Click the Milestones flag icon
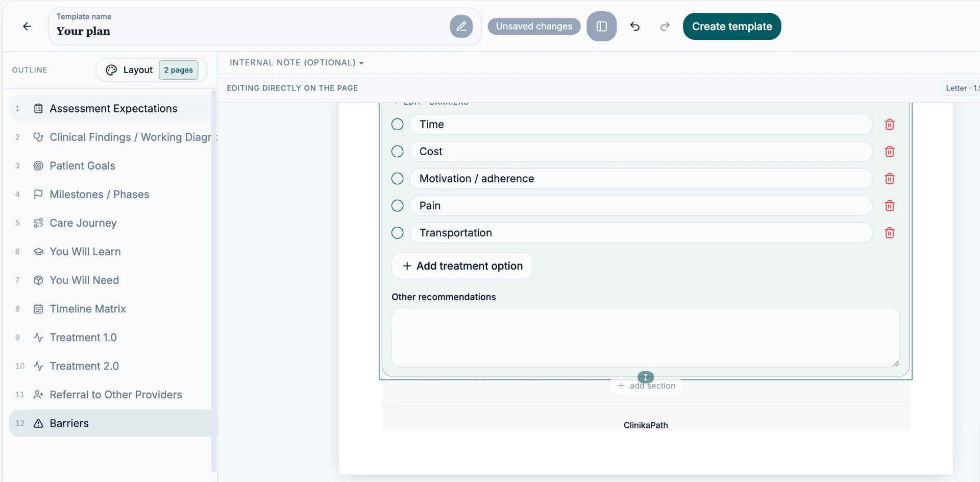This screenshot has width=980, height=482. 38,195
